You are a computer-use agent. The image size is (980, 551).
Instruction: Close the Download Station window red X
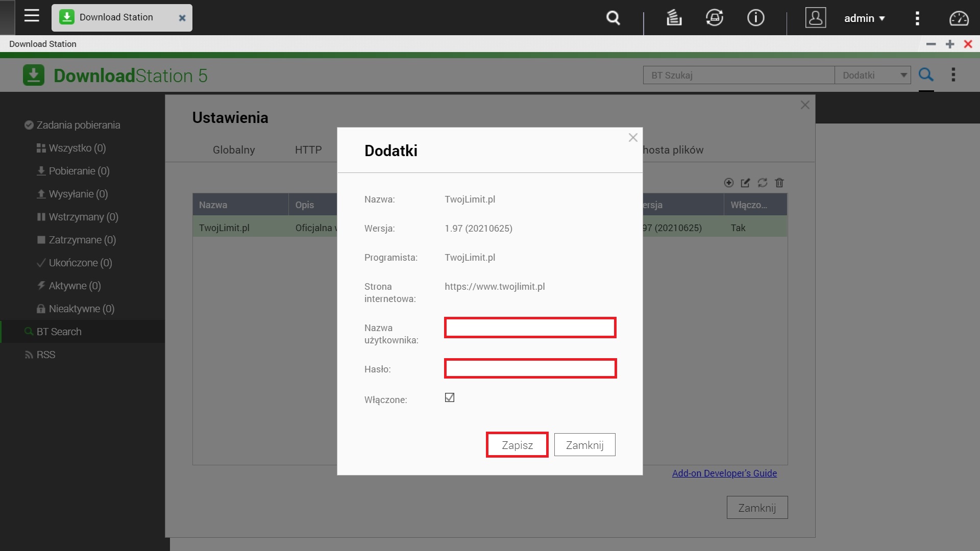click(x=968, y=44)
